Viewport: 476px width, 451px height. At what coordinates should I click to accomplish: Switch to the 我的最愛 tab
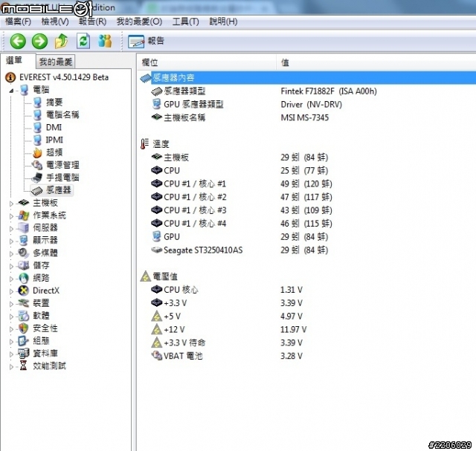(x=56, y=62)
